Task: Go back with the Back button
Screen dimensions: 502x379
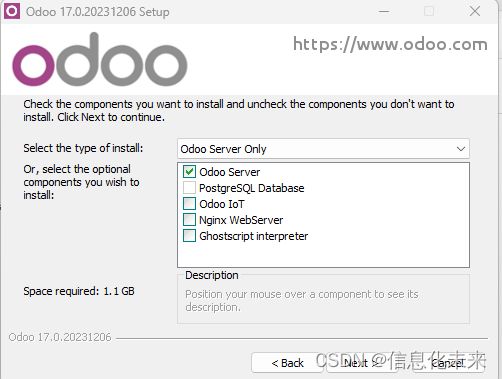Action: click(287, 363)
